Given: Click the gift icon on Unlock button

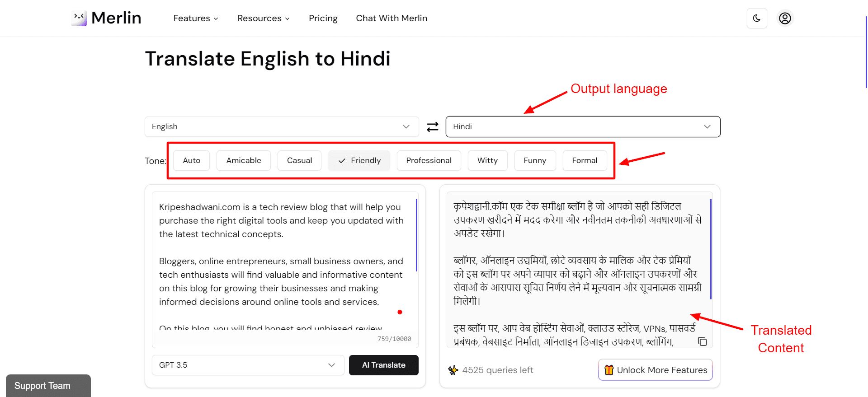Looking at the screenshot, I should (x=609, y=370).
